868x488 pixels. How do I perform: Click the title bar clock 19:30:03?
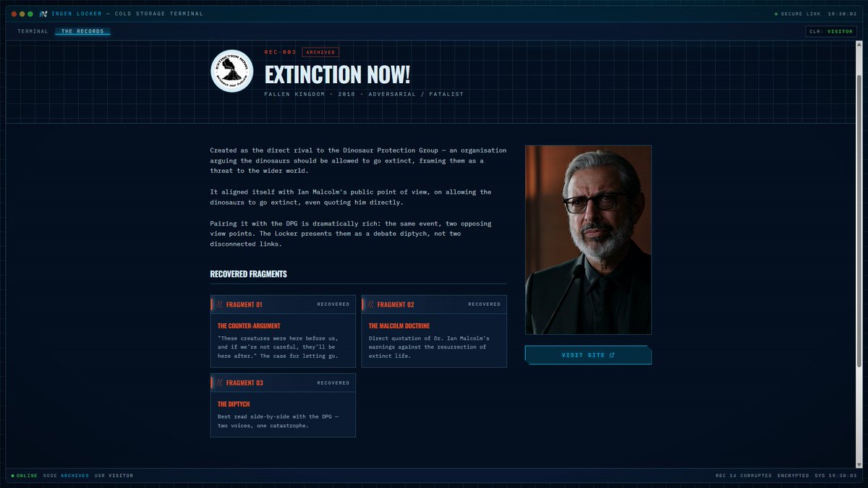pos(843,14)
